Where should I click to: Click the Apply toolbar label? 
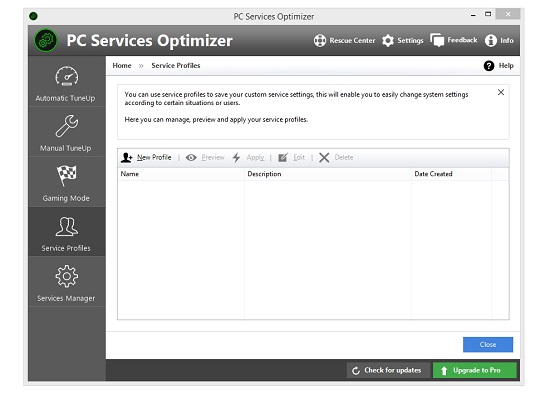(255, 158)
